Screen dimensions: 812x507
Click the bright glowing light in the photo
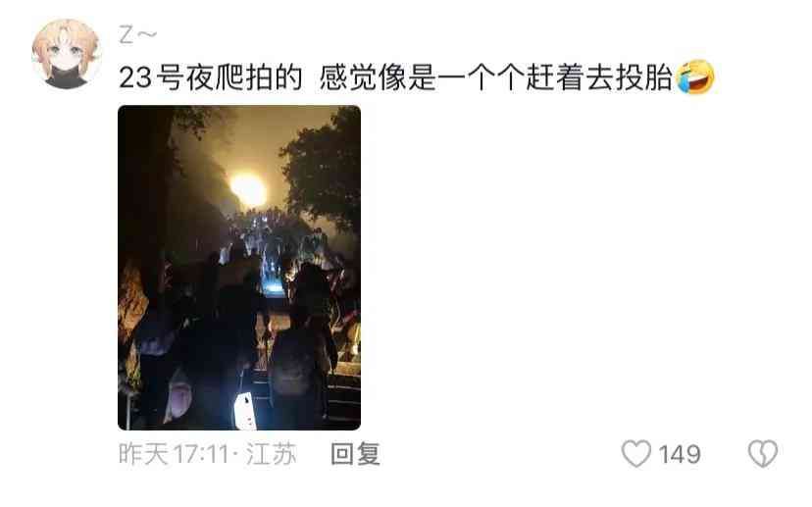[248, 189]
